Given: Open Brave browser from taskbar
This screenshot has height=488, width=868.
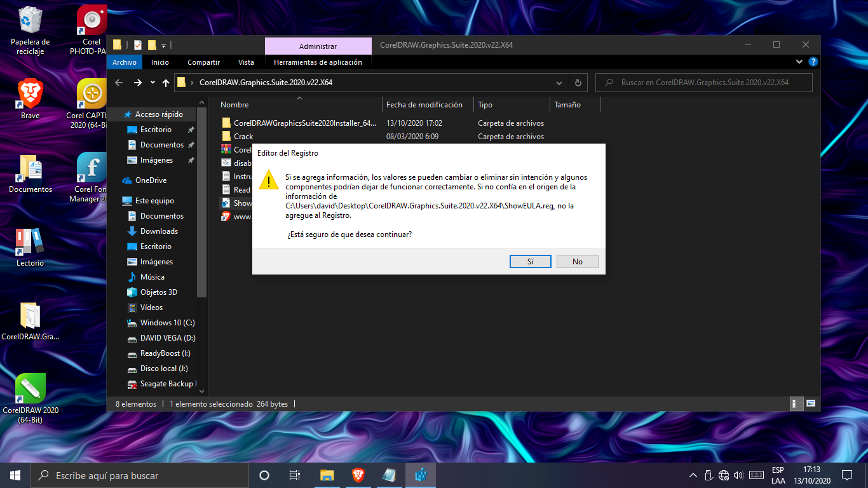Looking at the screenshot, I should tap(358, 475).
